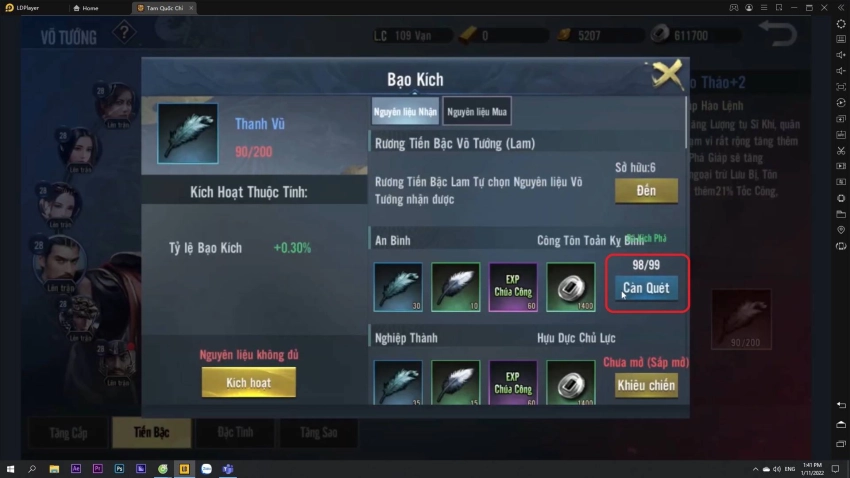Select the EXP Chúa Công reward in An Bình
The image size is (850, 478).
point(513,287)
